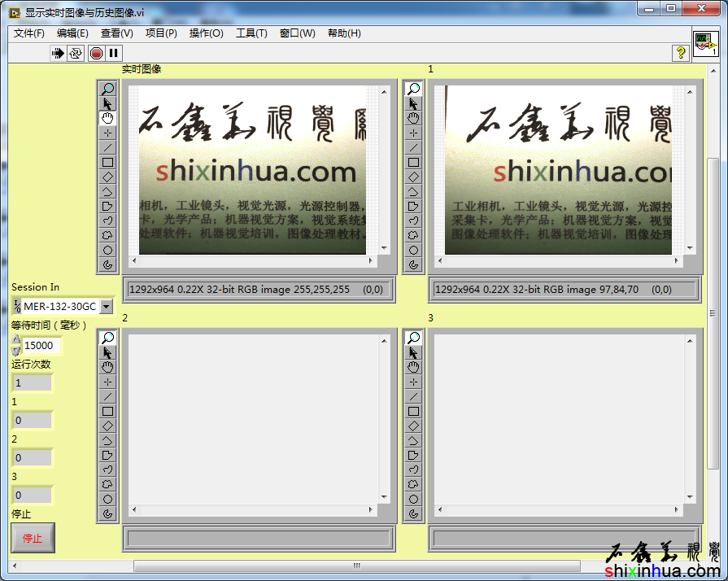Select the Pan hand tool in display 3 palette

coord(414,367)
